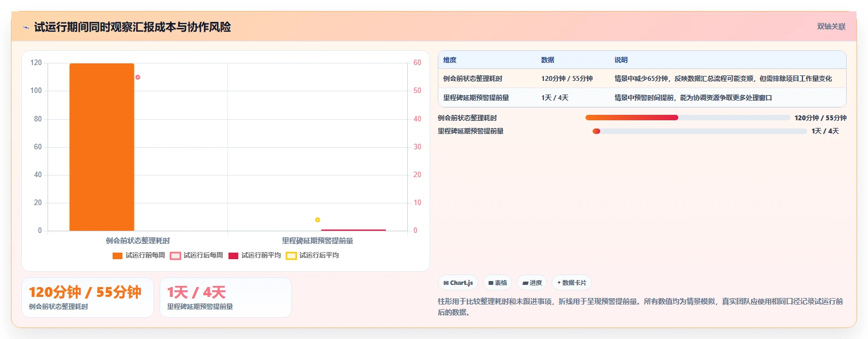This screenshot has height=339, width=868.
Task: Open the 1天 / 4天 stat card
Action: coord(226,297)
